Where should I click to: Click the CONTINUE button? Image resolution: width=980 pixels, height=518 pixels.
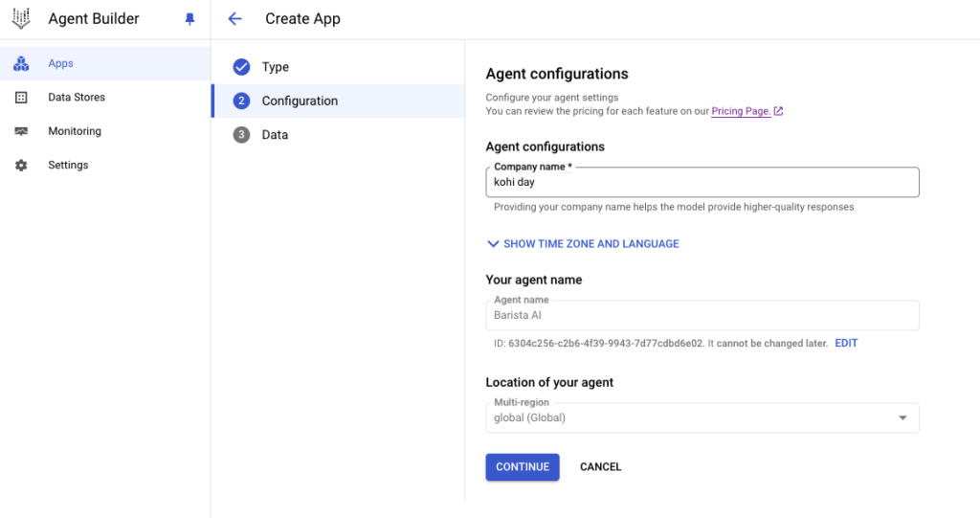click(x=523, y=467)
